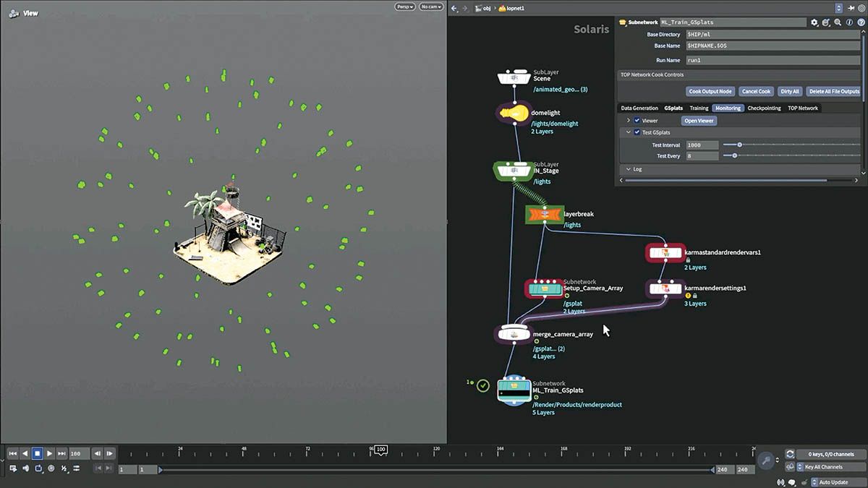Screen dimensions: 868x488
Task: Select the Setup_Camera_Array subnetwork node
Action: point(544,288)
